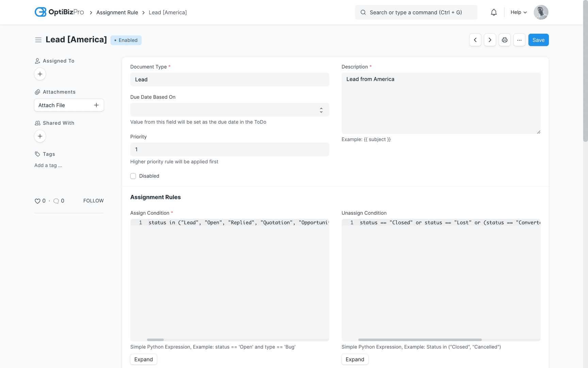Enable the Disabled checkbox
The height and width of the screenshot is (368, 588).
click(133, 176)
